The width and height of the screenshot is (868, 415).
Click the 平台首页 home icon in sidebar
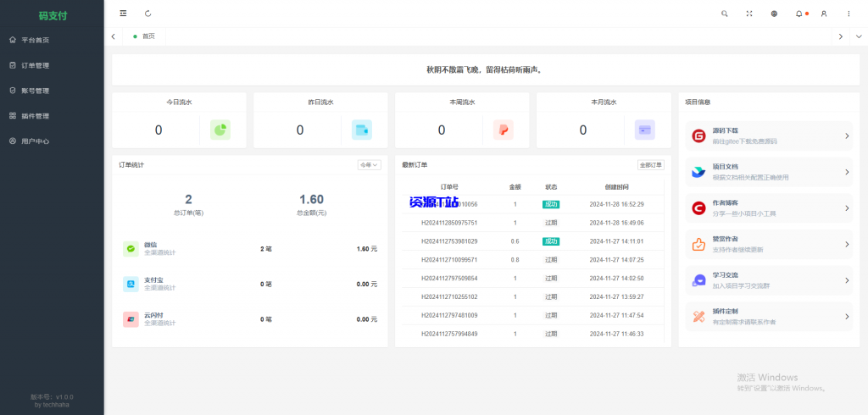(13, 40)
